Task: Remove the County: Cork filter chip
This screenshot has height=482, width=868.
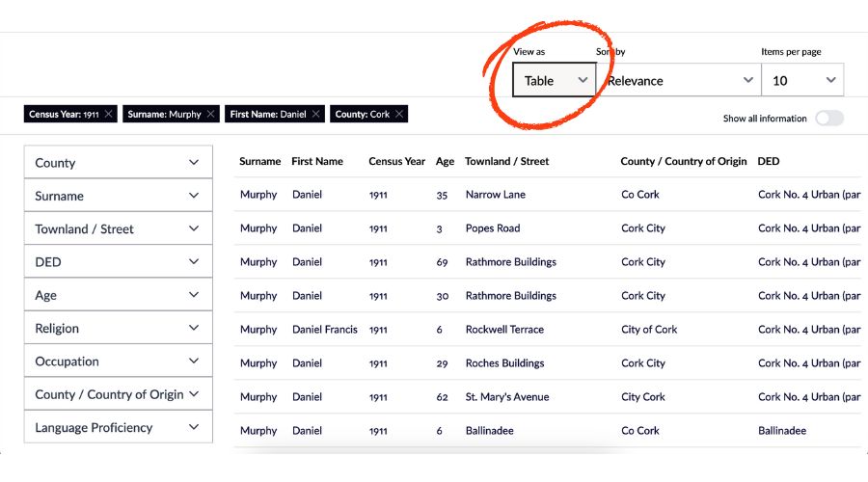Action: click(399, 114)
